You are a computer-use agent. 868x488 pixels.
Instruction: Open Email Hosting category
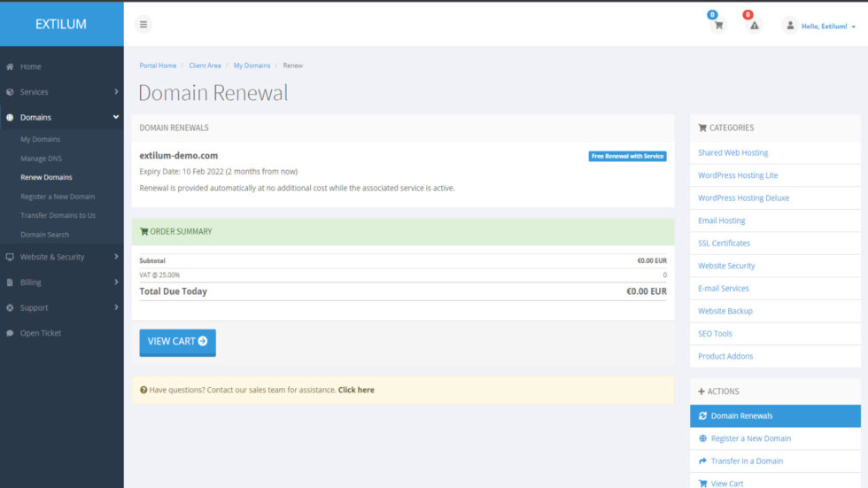pos(721,221)
